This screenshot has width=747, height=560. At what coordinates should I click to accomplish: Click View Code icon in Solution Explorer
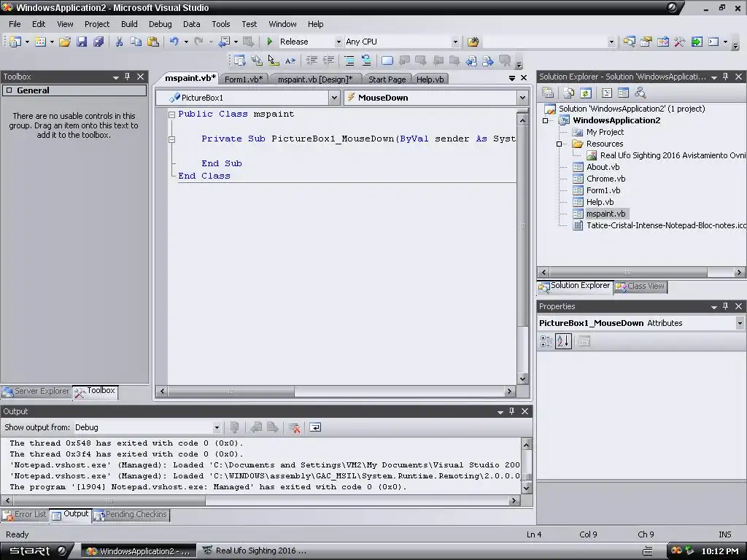[607, 93]
